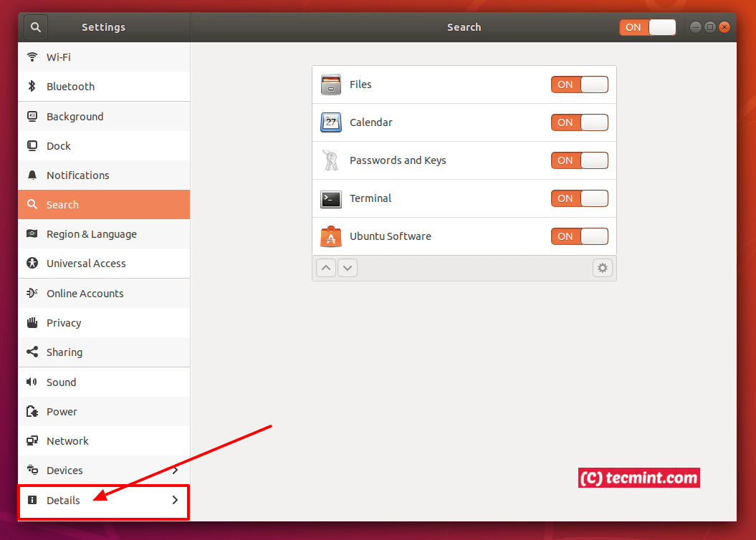Click the Files app icon

point(330,84)
